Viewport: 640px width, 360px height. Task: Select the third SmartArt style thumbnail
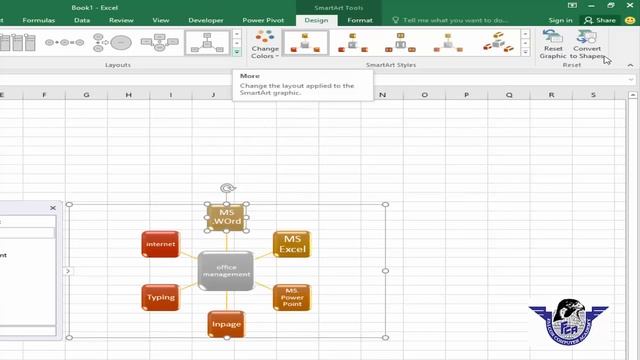[400, 43]
